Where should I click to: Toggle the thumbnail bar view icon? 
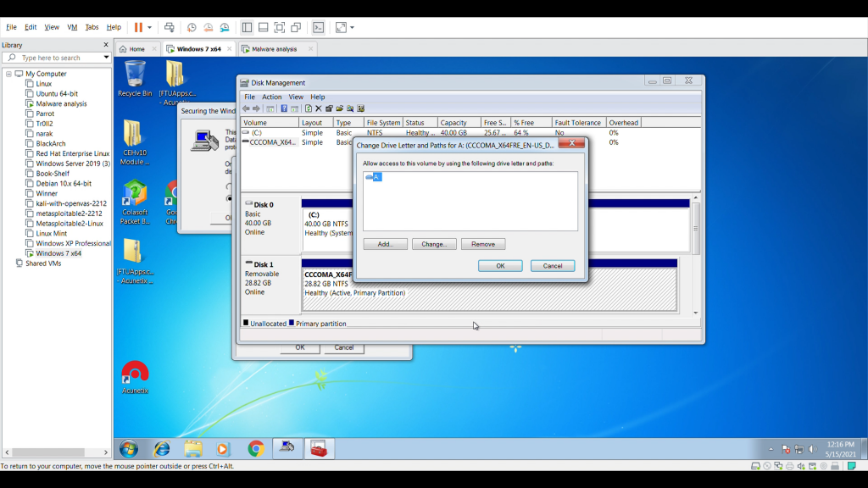[x=264, y=27]
